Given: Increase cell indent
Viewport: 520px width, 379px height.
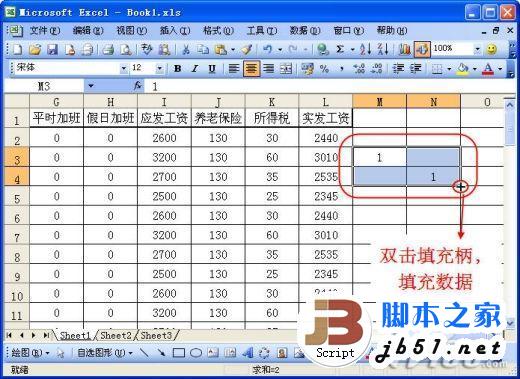Looking at the screenshot, I should (x=415, y=69).
